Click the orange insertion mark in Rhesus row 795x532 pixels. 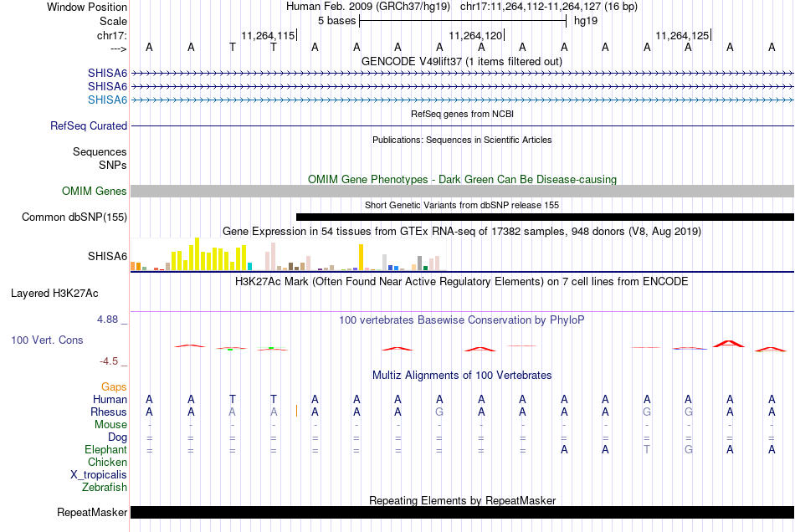coord(296,411)
